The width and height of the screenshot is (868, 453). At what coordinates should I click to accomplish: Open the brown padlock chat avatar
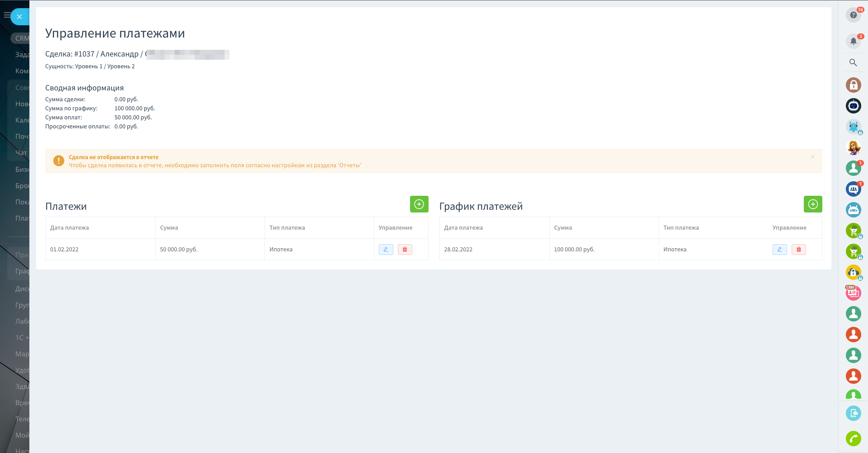pos(853,85)
